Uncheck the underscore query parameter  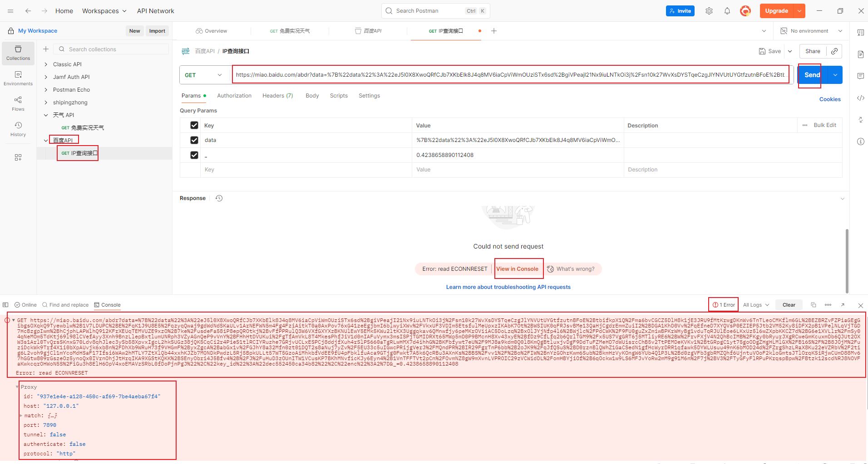[x=194, y=155]
